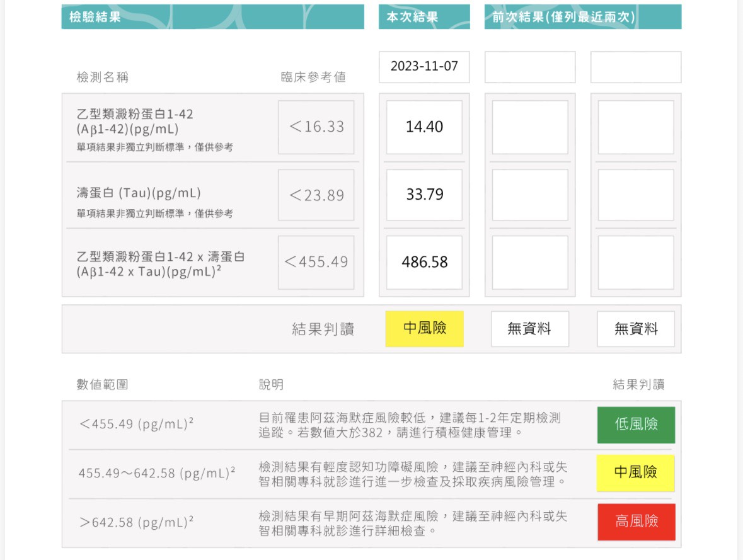Screen dimensions: 743x560
Task: Click the Tau result value 33.79
Action: click(x=423, y=195)
